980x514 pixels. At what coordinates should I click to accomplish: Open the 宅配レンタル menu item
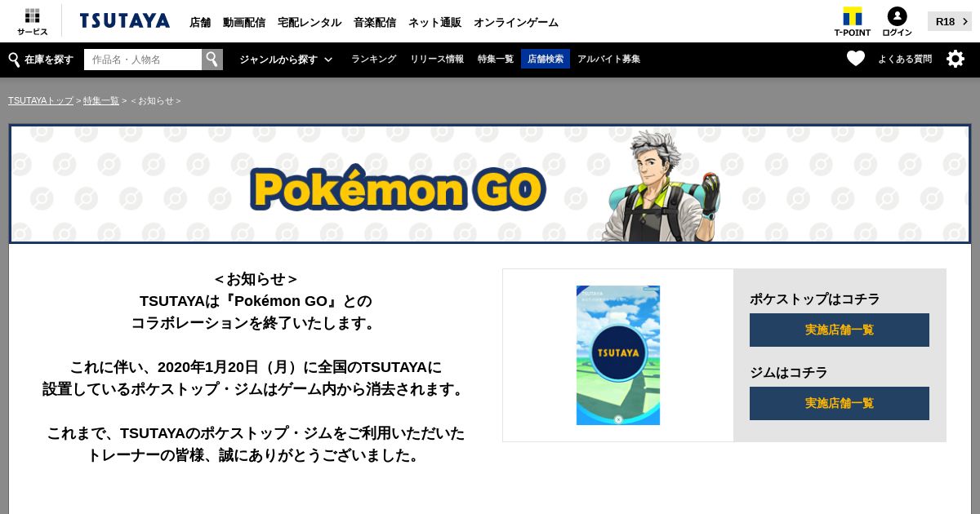pos(310,22)
